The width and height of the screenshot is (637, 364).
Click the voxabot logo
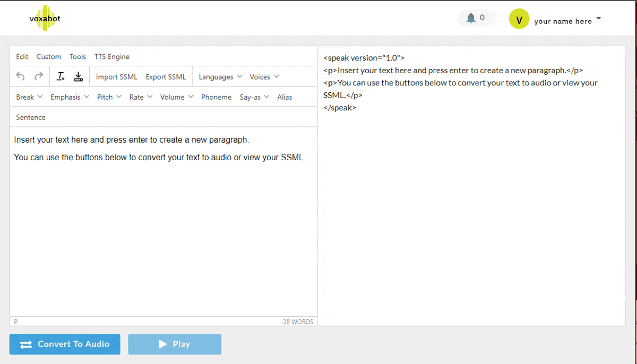45,19
